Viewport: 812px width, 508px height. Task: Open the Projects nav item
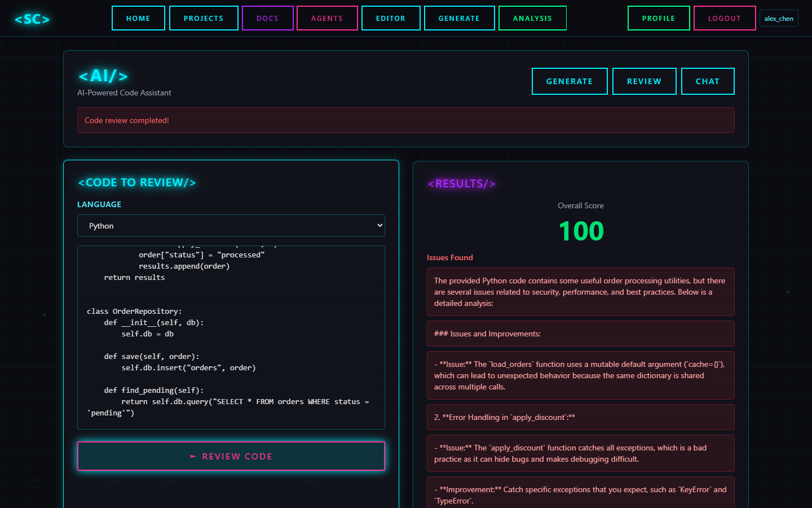(204, 18)
